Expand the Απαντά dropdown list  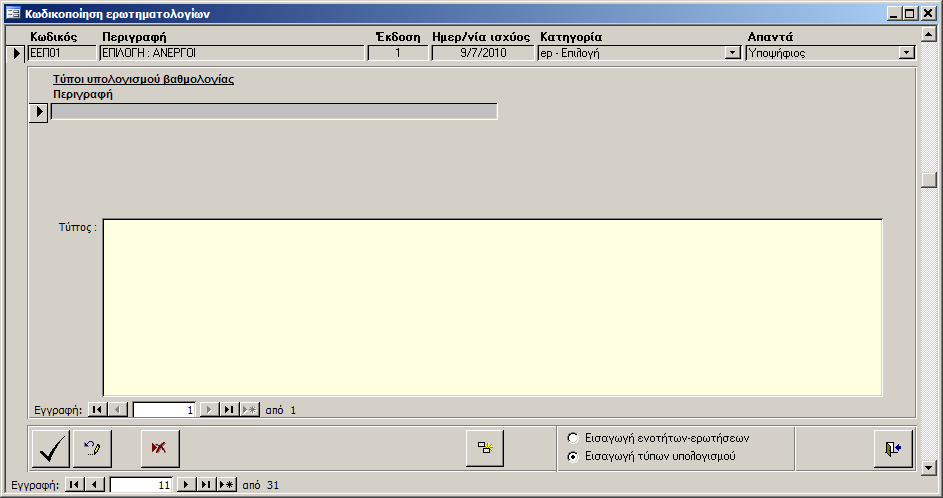pyautogui.click(x=906, y=54)
